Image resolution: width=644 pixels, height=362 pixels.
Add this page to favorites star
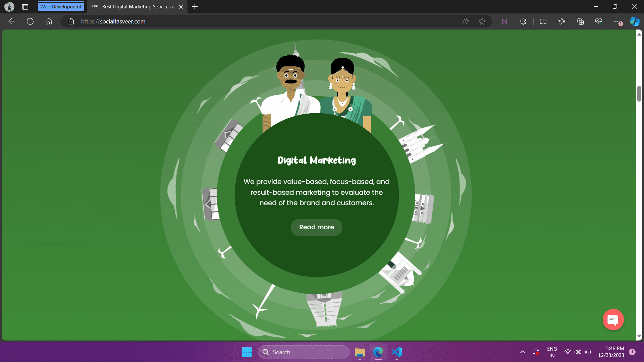482,21
